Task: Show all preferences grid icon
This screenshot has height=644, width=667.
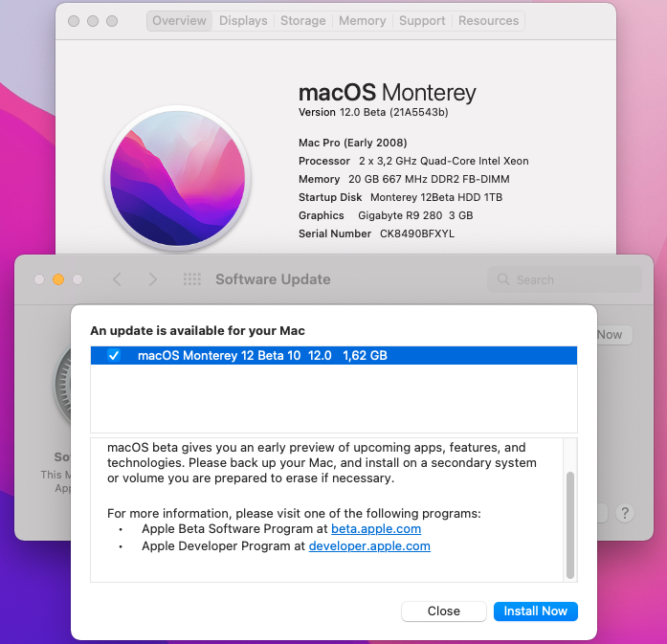Action: (x=191, y=279)
